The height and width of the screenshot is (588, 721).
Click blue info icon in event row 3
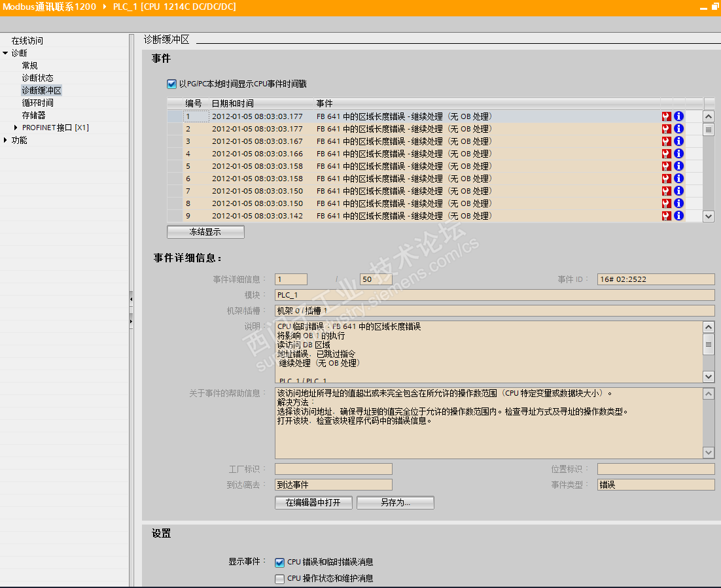pyautogui.click(x=678, y=141)
